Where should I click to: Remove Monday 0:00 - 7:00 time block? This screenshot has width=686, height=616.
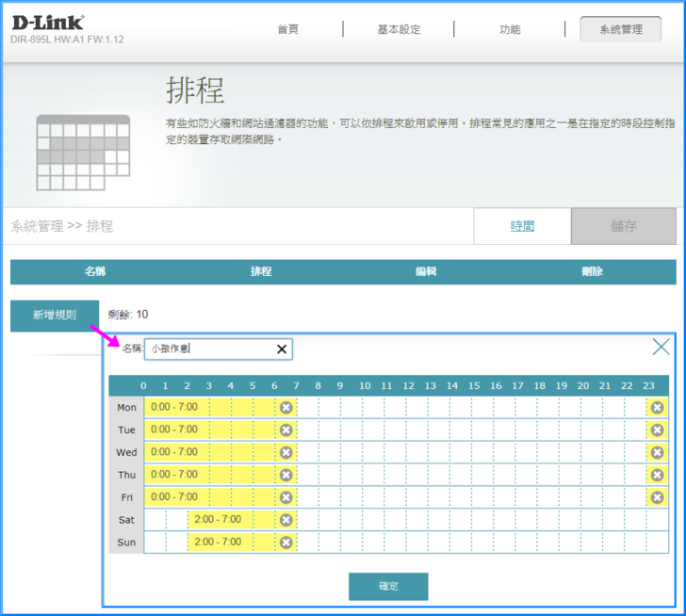[x=286, y=408]
